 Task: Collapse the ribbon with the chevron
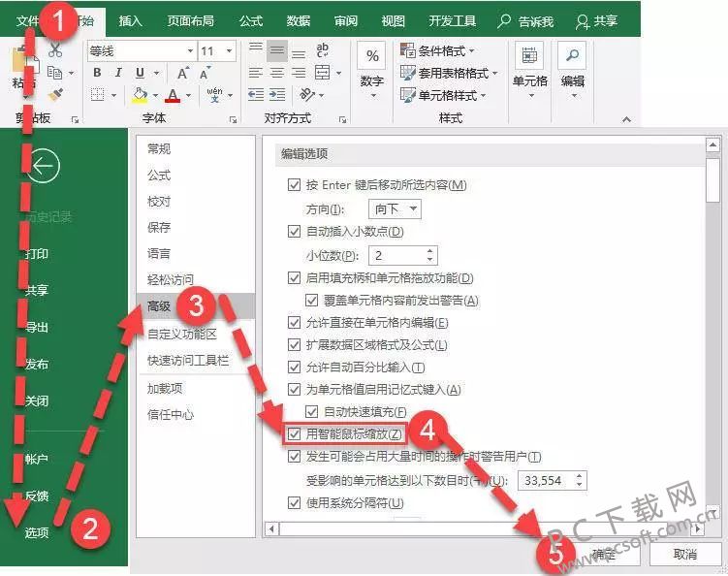pyautogui.click(x=626, y=119)
